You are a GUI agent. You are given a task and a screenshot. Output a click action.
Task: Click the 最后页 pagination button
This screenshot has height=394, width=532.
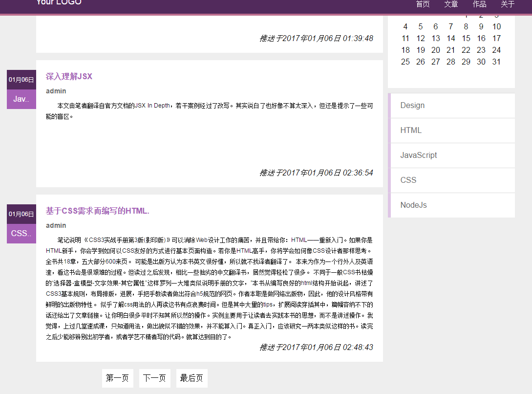pyautogui.click(x=192, y=378)
